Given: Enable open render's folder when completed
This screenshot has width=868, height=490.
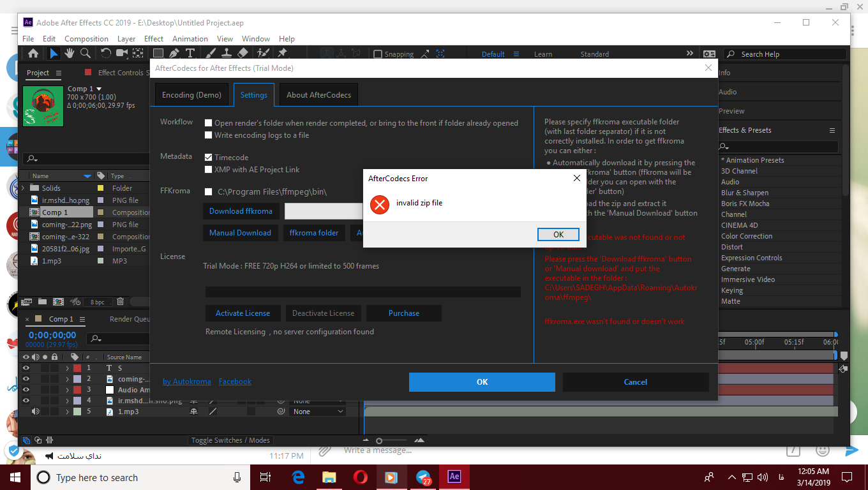Looking at the screenshot, I should pos(209,123).
